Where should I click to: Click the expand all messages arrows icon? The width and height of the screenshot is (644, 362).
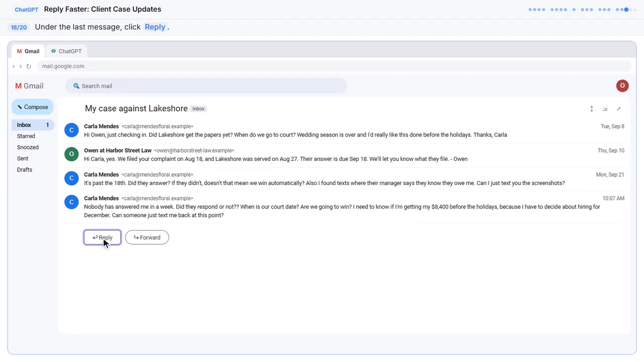tap(592, 109)
